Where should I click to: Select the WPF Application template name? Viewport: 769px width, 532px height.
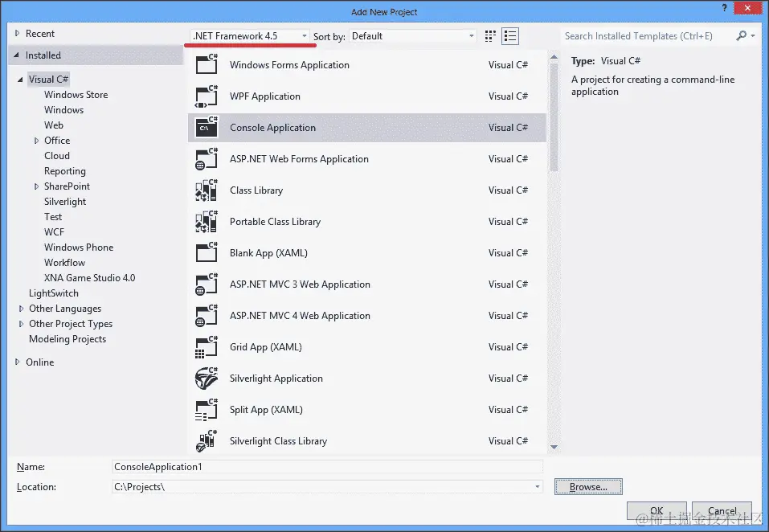265,96
